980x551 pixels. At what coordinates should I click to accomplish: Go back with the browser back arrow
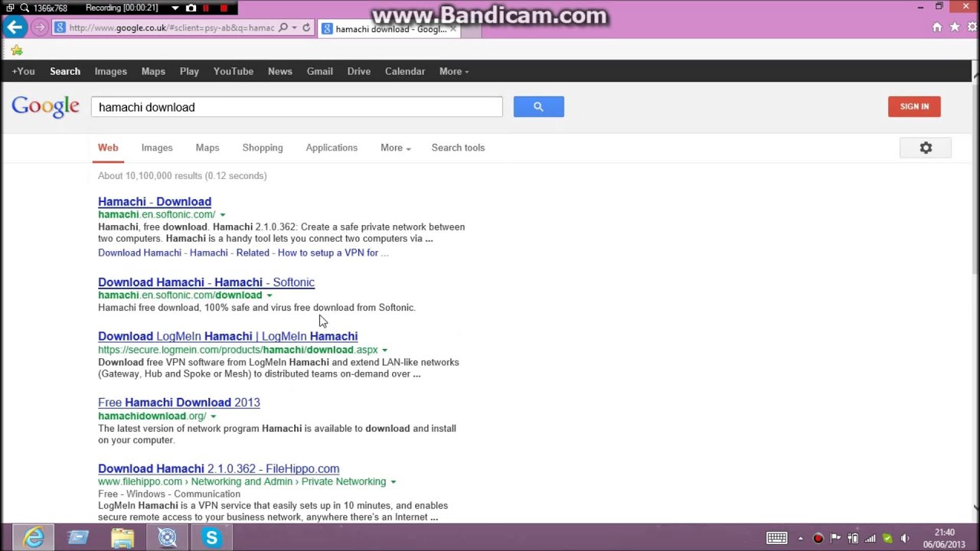click(x=15, y=28)
